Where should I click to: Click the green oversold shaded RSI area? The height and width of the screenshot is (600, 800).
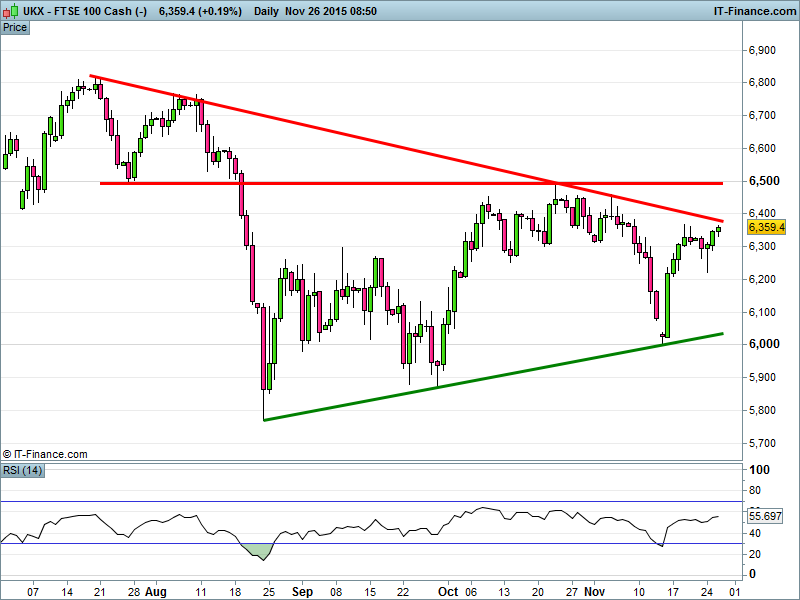coord(258,550)
